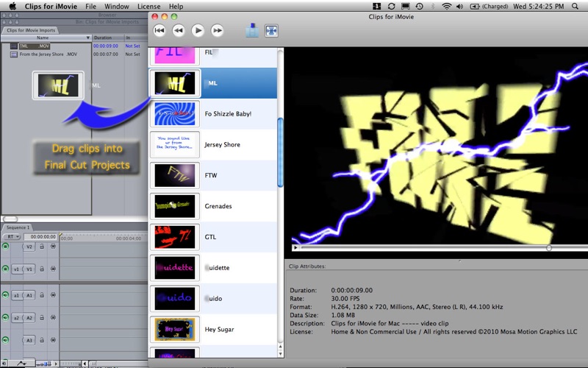Click the preview playback scrubber knob

(549, 248)
